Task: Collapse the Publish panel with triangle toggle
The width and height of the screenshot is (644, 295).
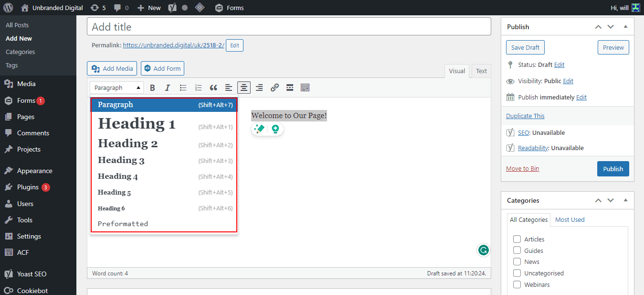Action: [625, 27]
